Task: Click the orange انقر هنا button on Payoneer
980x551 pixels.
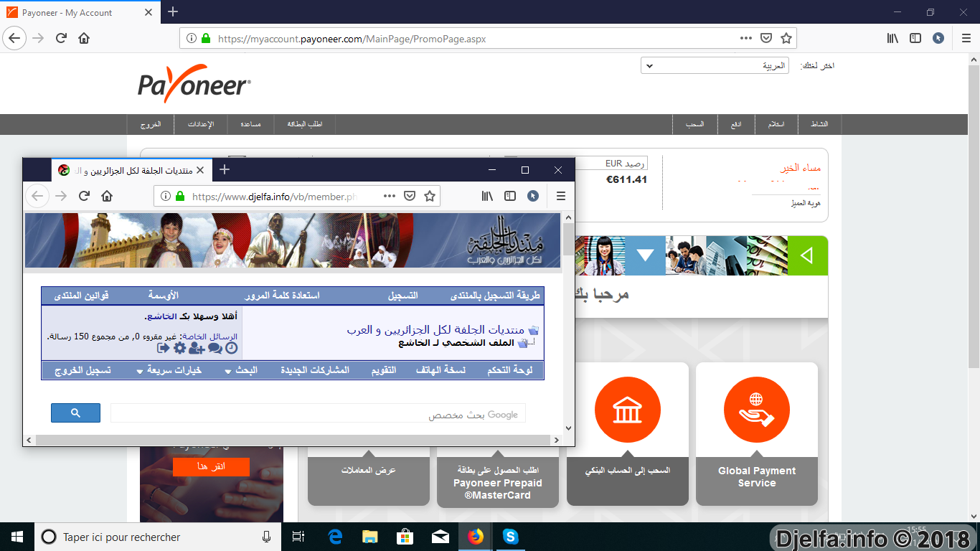Action: tap(211, 466)
